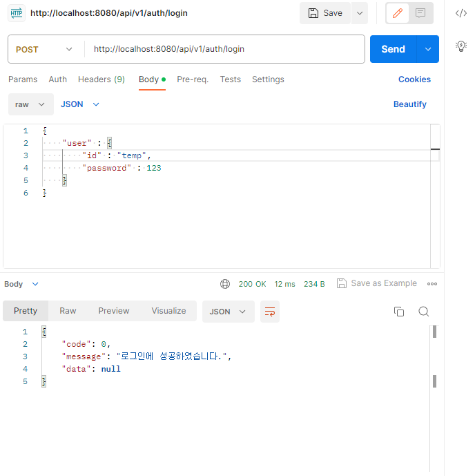
Task: Click the "code": 0 response line
Action: tap(86, 344)
